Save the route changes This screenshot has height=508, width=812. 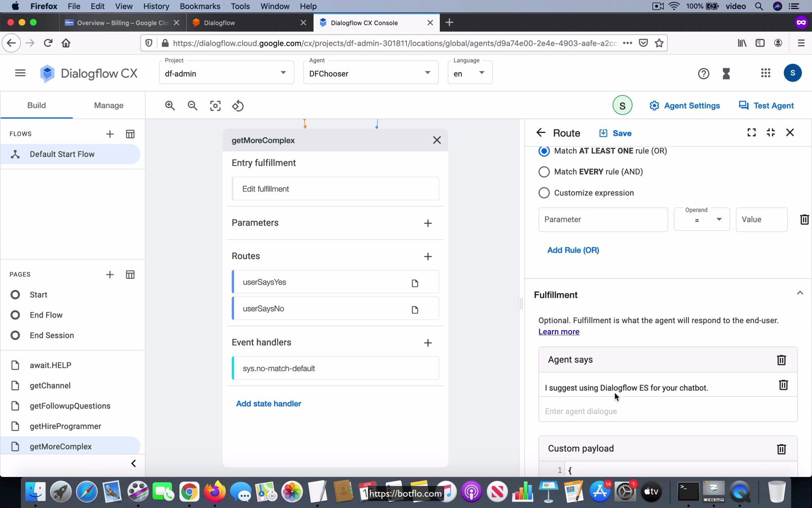pos(615,133)
